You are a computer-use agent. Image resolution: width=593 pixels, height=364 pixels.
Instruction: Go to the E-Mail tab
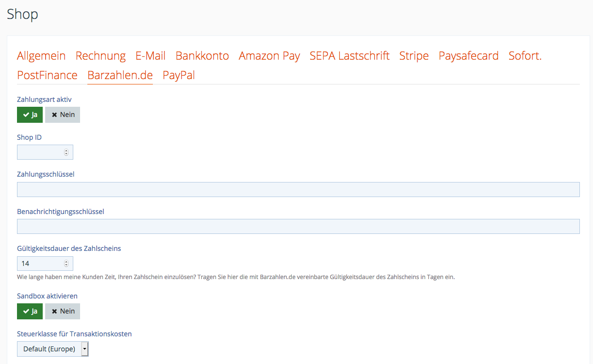[x=150, y=56]
